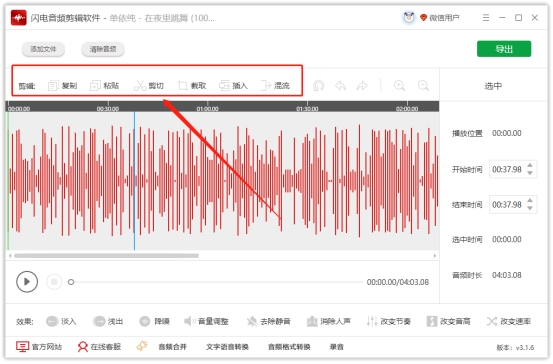Start playback with the play button
Screen dimensions: 553x364
[27, 281]
